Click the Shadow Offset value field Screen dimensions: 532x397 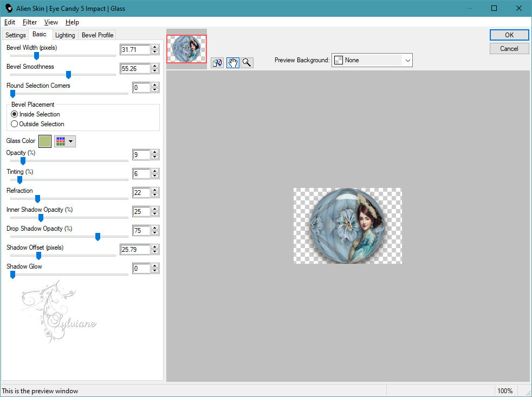click(x=135, y=250)
